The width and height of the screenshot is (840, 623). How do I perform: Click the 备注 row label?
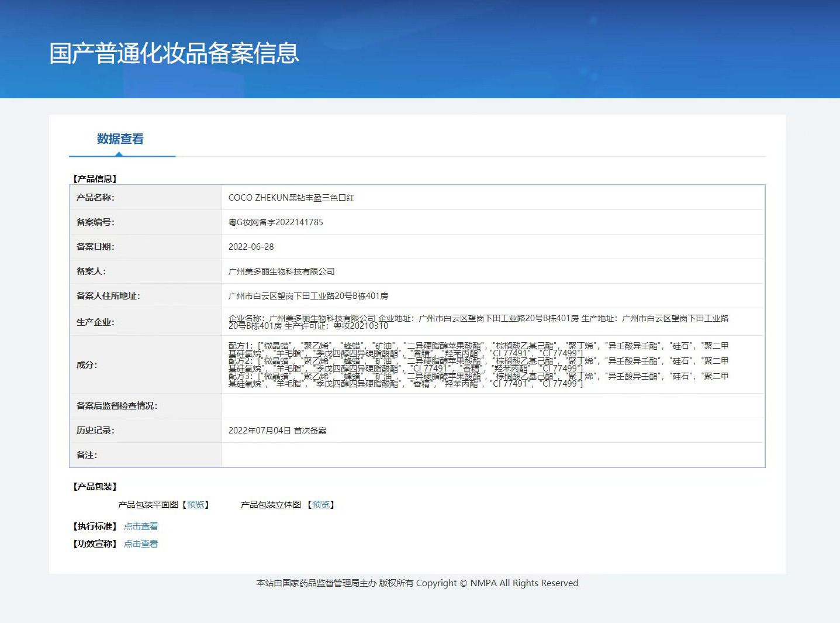(87, 455)
